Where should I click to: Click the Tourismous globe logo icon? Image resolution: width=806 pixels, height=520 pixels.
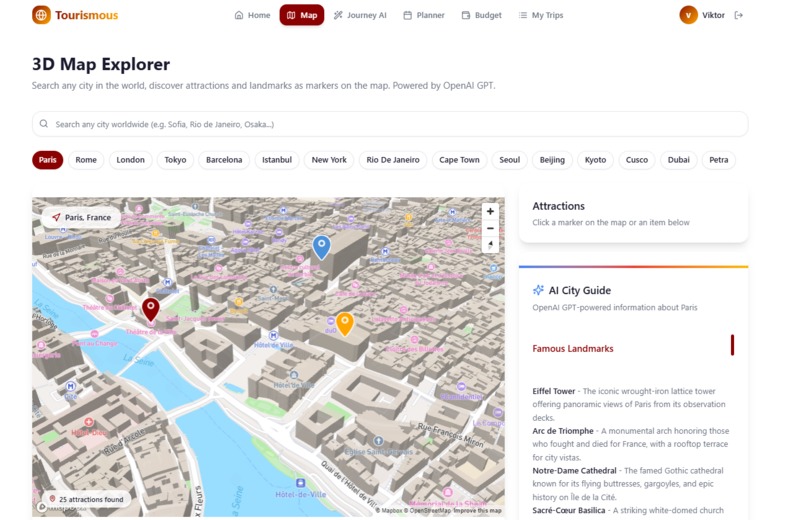[x=41, y=15]
